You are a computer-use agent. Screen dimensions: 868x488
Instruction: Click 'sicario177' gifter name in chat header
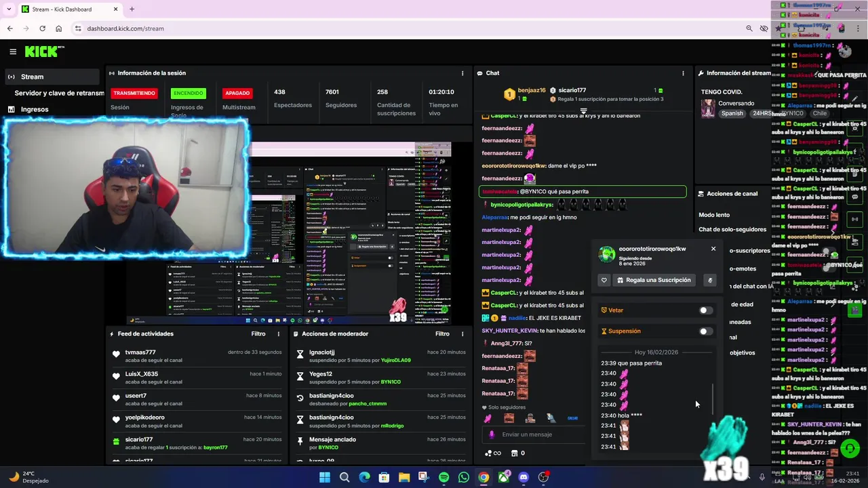pyautogui.click(x=572, y=90)
